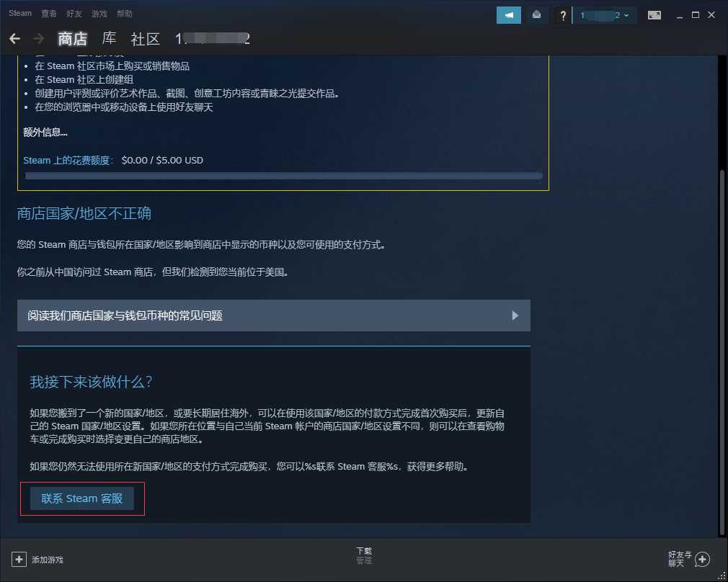Open the announcements megaphone icon
Viewport: 728px width, 582px height.
[x=509, y=15]
